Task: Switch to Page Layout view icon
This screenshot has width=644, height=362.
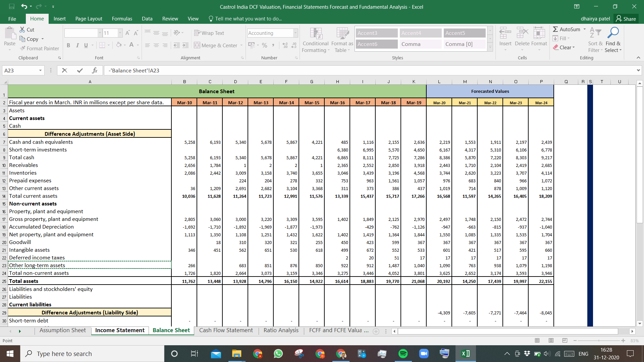Action: (x=551, y=341)
